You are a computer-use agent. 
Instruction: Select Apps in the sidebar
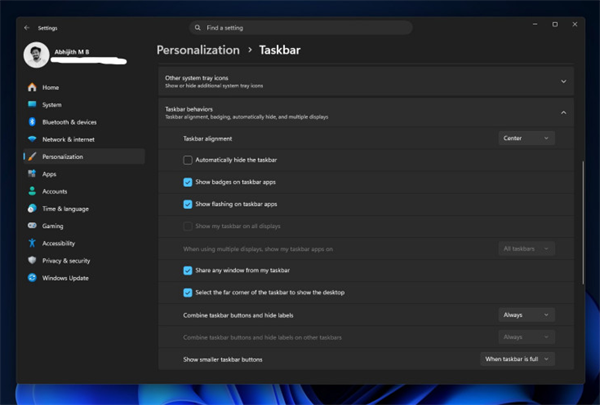84,174
